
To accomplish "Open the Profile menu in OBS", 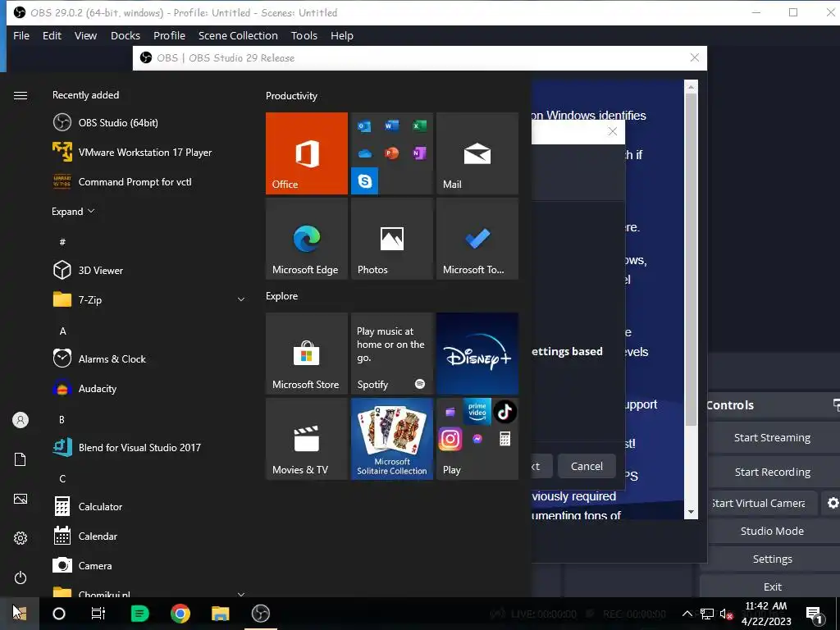I will click(x=169, y=35).
